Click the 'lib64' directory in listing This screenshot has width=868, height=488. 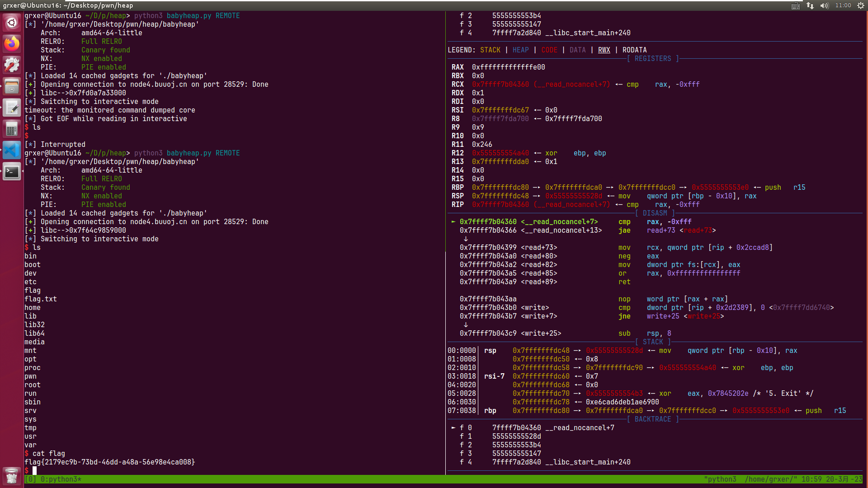34,333
